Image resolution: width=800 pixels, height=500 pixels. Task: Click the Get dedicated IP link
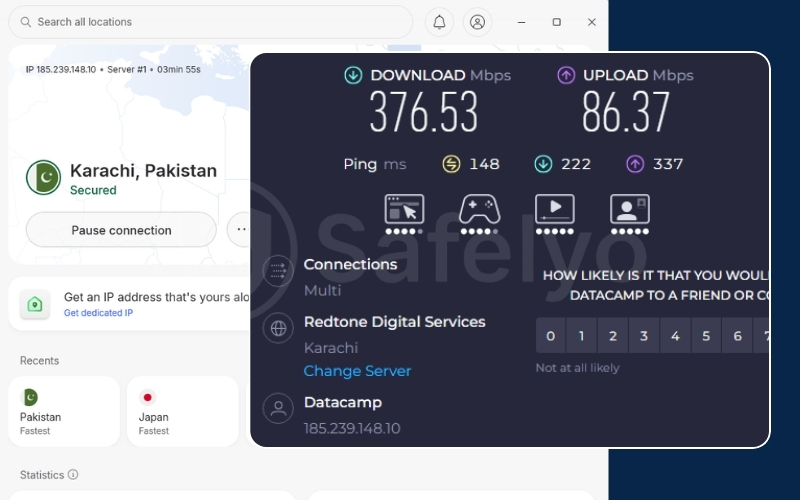point(98,313)
